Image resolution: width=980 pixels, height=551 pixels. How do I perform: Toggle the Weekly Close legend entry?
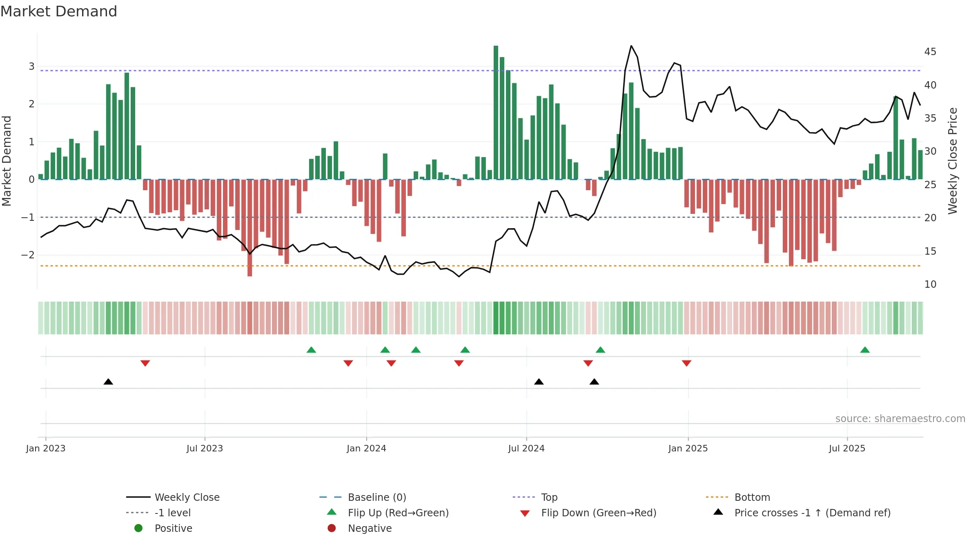173,497
